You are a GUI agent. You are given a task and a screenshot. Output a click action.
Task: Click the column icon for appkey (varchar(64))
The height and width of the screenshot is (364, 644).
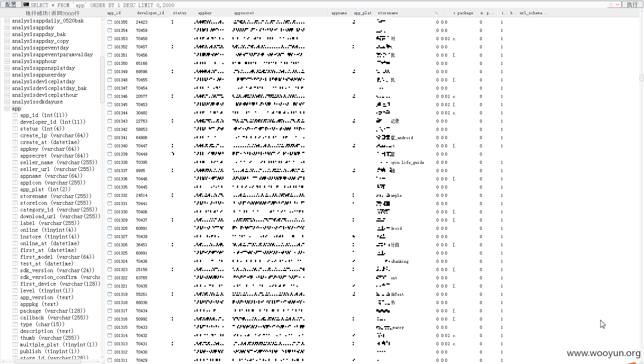15,149
